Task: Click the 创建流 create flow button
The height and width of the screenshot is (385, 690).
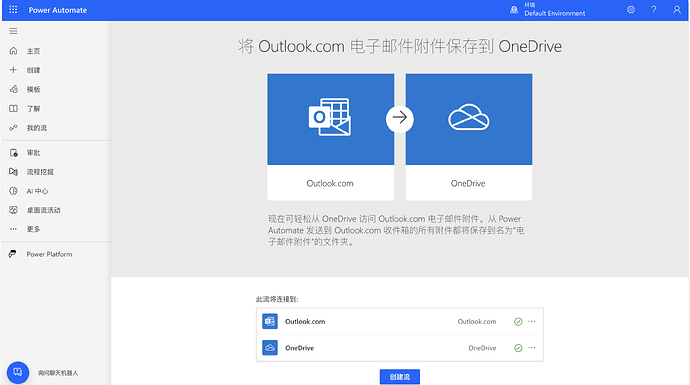Action: (x=400, y=377)
